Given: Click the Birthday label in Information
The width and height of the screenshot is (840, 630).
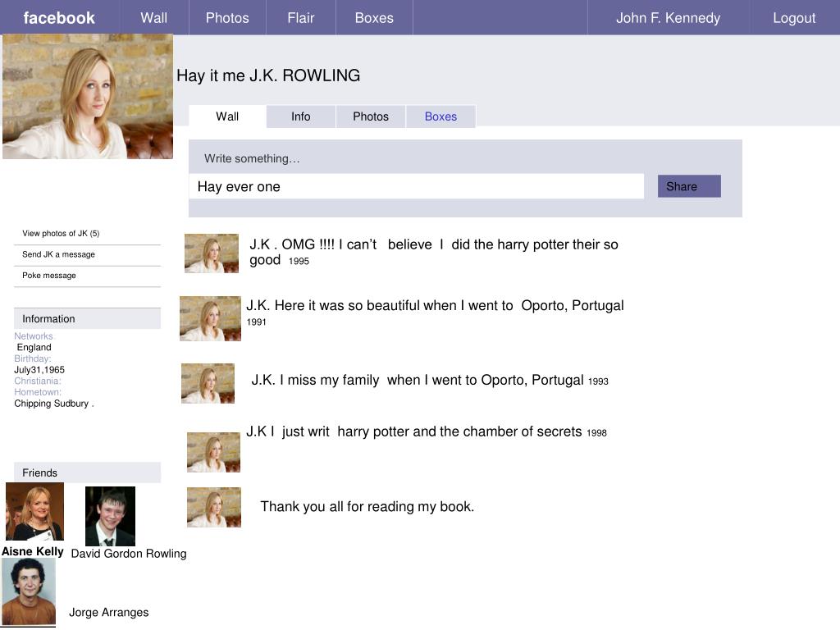Looking at the screenshot, I should [33, 358].
